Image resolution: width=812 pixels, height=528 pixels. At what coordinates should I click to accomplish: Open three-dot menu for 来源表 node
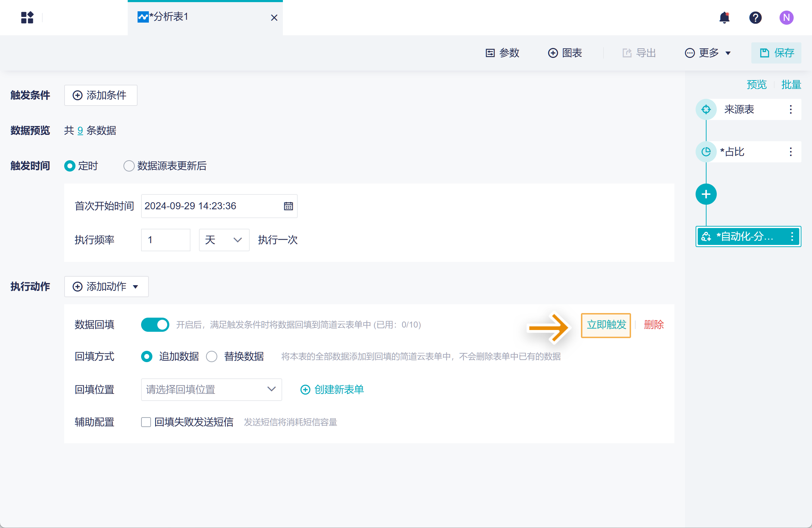click(x=790, y=109)
